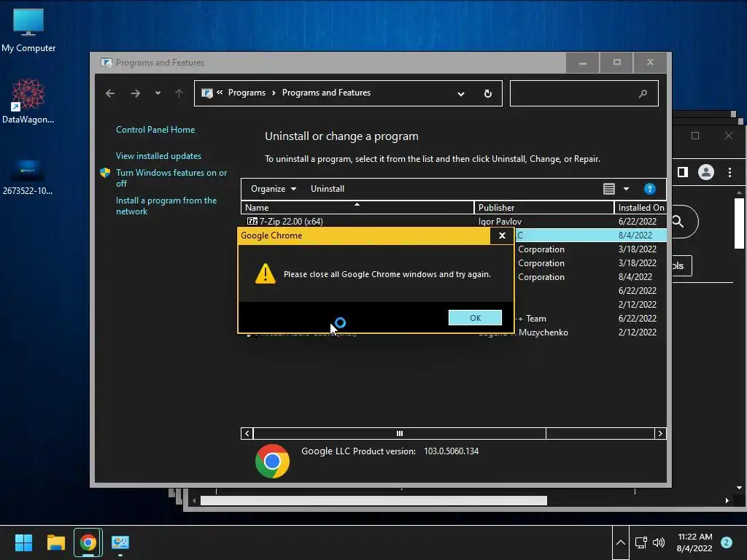Click the Programs breadcrumb
The width and height of the screenshot is (747, 560).
247,93
